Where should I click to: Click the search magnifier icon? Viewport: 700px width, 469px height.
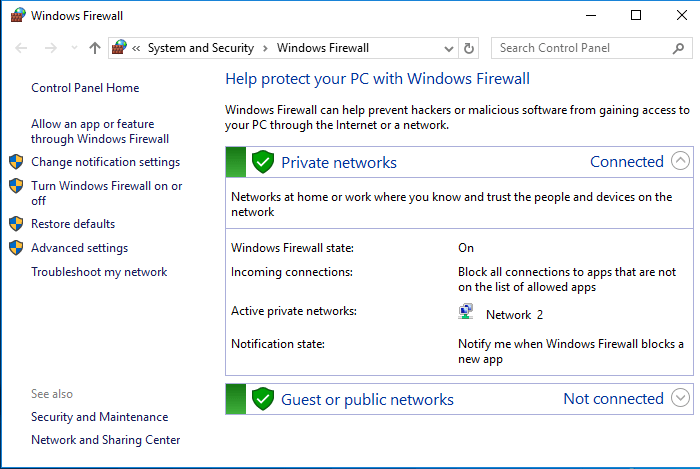click(678, 48)
